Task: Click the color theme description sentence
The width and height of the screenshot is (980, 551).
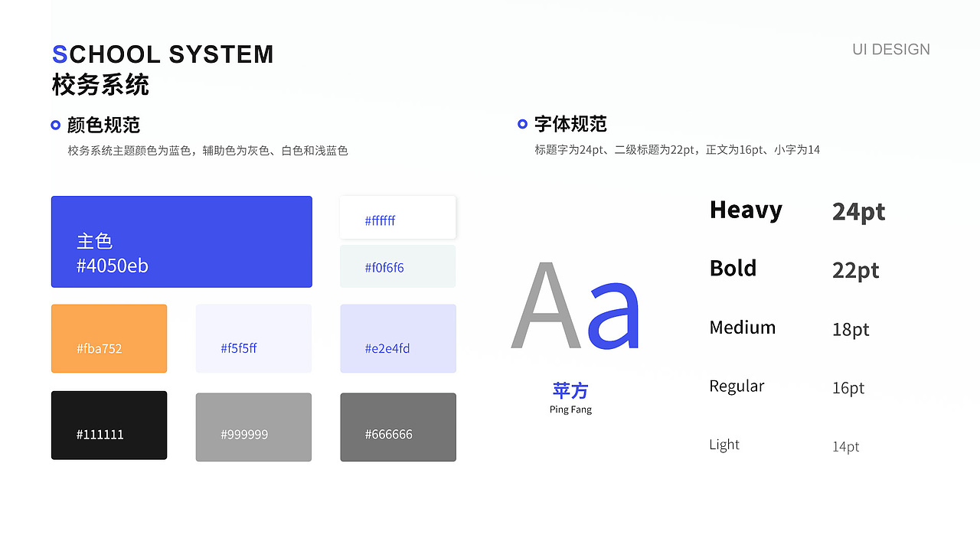Action: pos(207,151)
